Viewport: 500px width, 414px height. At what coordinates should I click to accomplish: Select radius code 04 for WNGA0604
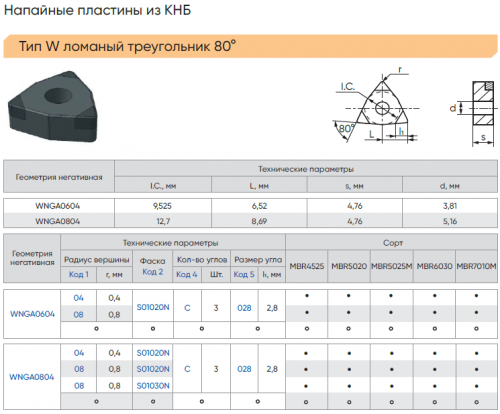click(79, 298)
